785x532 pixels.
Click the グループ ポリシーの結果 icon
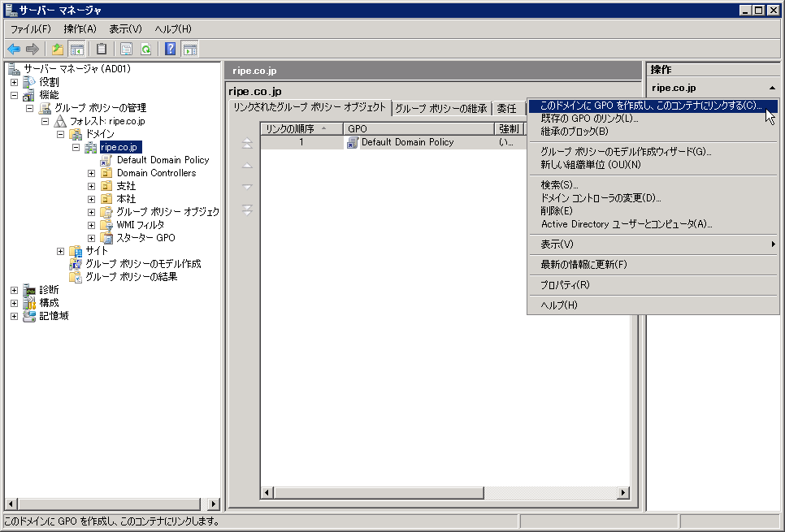point(76,277)
